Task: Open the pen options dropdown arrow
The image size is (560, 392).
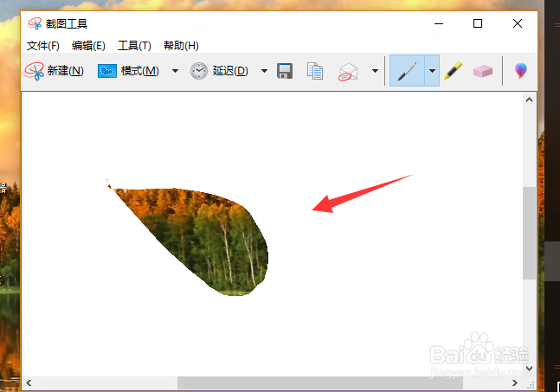Action: (x=432, y=71)
